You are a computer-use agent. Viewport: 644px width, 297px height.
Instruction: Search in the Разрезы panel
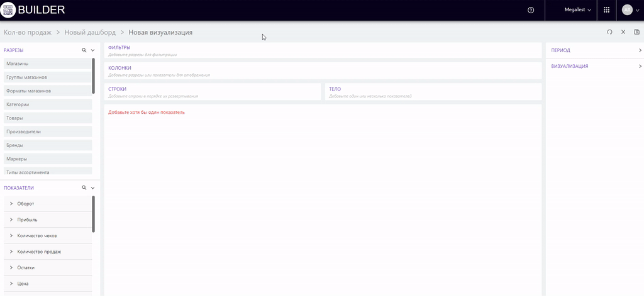84,50
